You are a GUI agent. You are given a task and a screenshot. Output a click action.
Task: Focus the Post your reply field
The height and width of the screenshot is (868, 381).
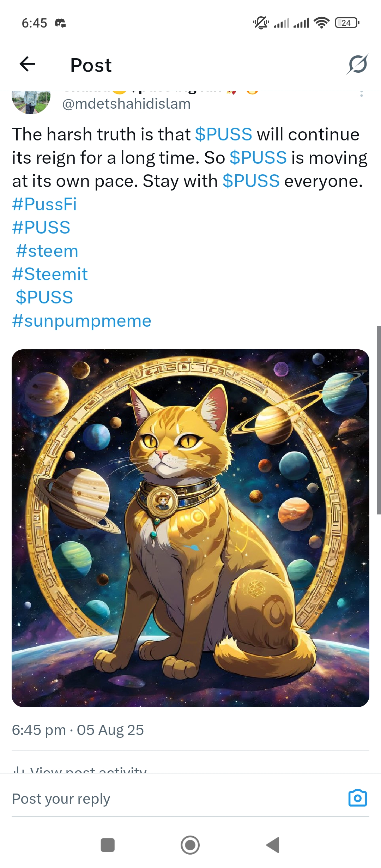coord(176,798)
